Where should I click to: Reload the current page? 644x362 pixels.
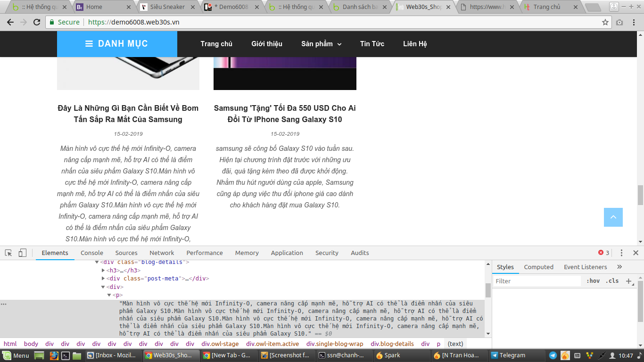[x=37, y=22]
